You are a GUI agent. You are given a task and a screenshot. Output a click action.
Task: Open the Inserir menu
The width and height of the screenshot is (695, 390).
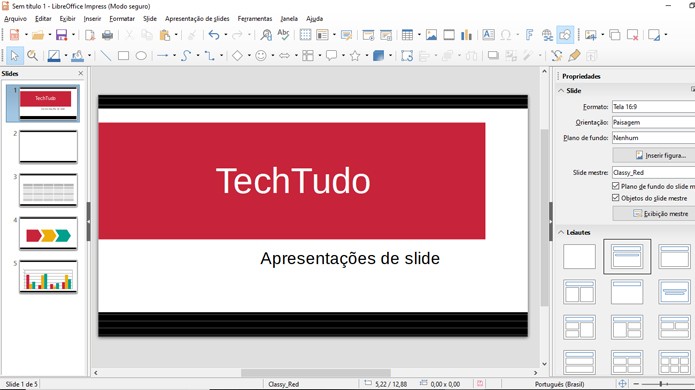pos(92,19)
